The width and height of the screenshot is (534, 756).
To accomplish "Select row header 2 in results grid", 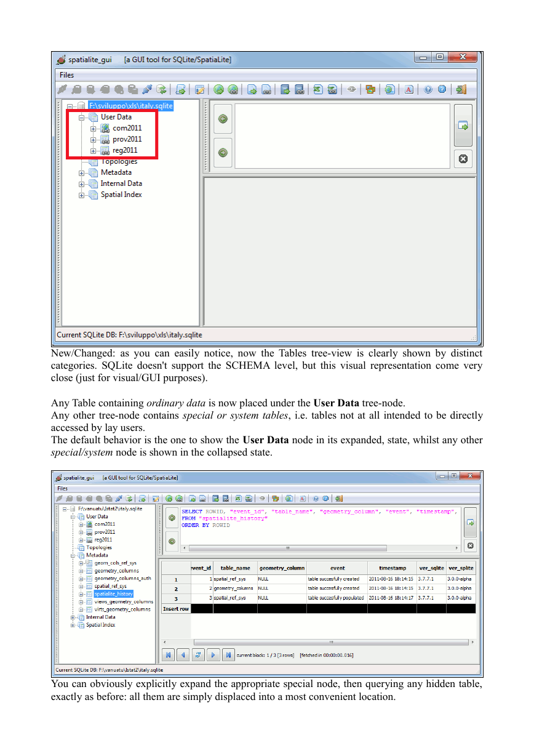I will (176, 589).
